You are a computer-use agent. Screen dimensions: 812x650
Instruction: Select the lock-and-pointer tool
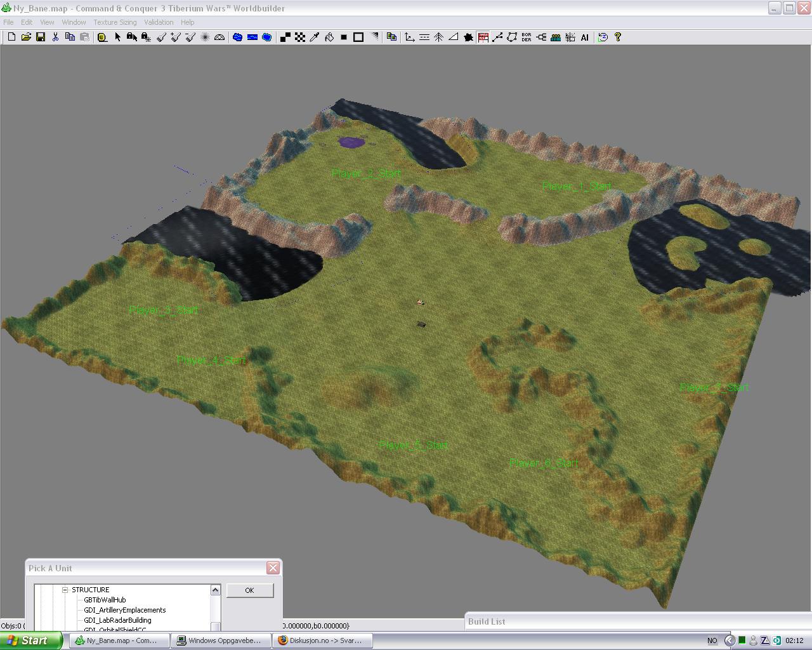point(132,37)
